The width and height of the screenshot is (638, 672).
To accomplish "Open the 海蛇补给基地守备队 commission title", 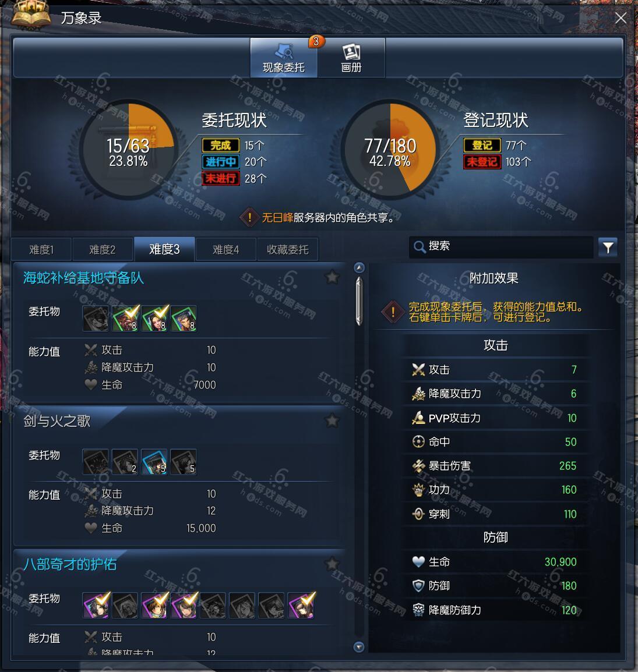I will tap(83, 278).
